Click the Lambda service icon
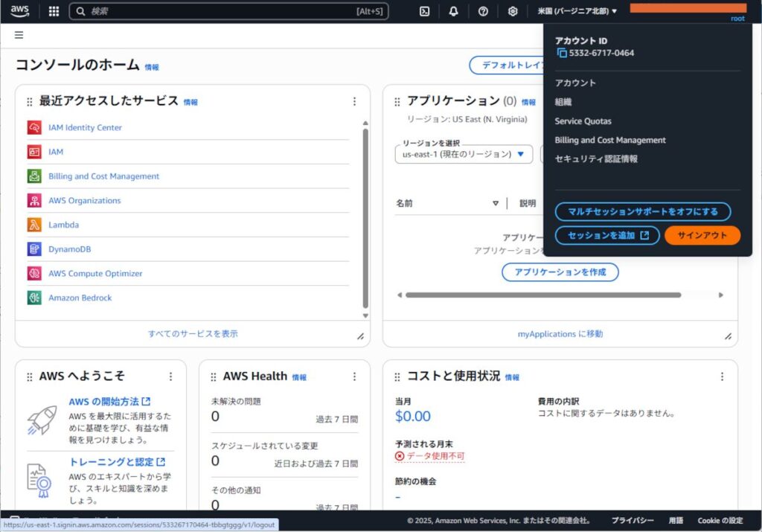 (x=34, y=225)
